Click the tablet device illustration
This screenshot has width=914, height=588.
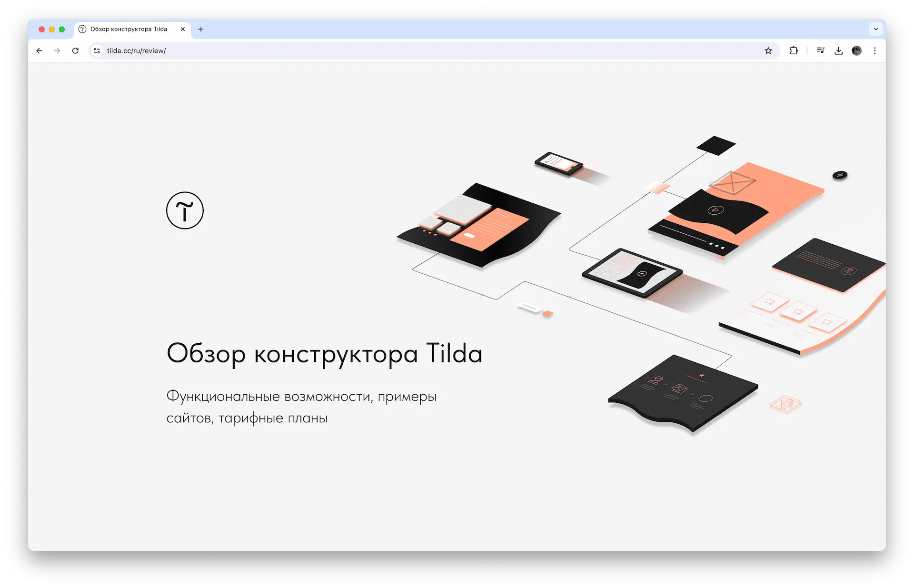point(632,273)
